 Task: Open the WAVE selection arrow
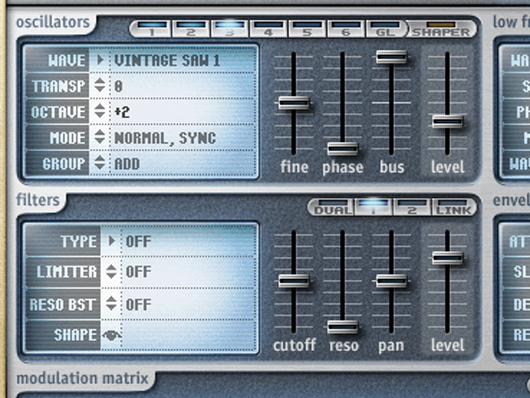(x=100, y=60)
